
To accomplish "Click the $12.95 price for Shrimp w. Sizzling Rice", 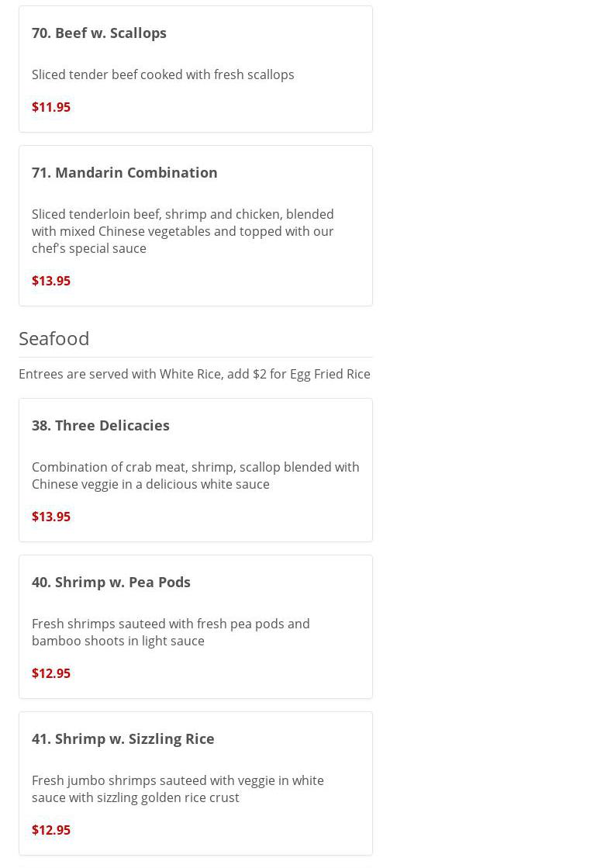I will coord(51,830).
